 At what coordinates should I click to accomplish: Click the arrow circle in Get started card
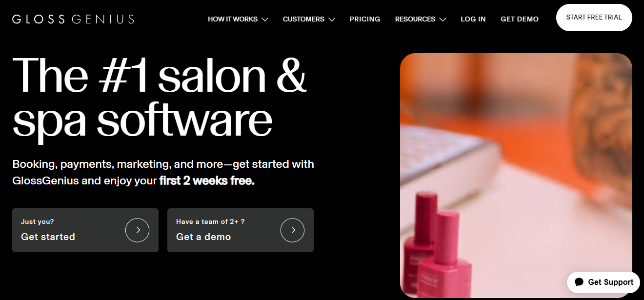137,230
